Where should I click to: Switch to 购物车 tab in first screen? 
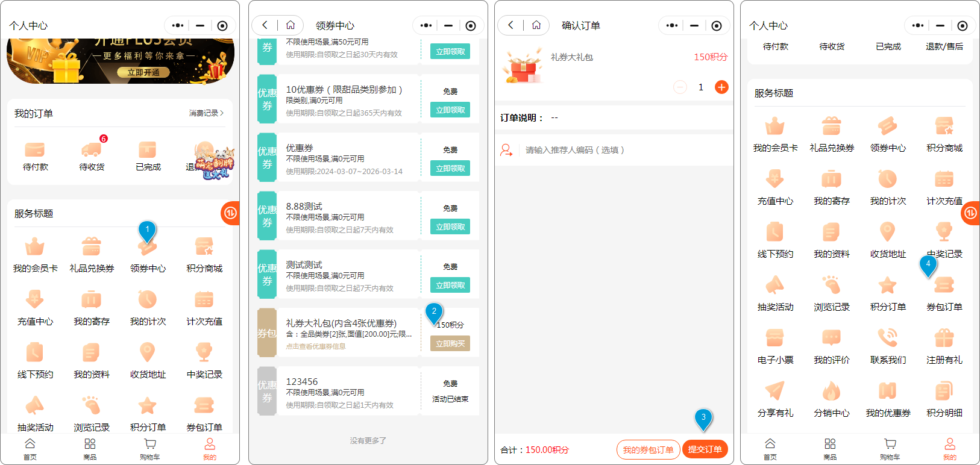(150, 449)
